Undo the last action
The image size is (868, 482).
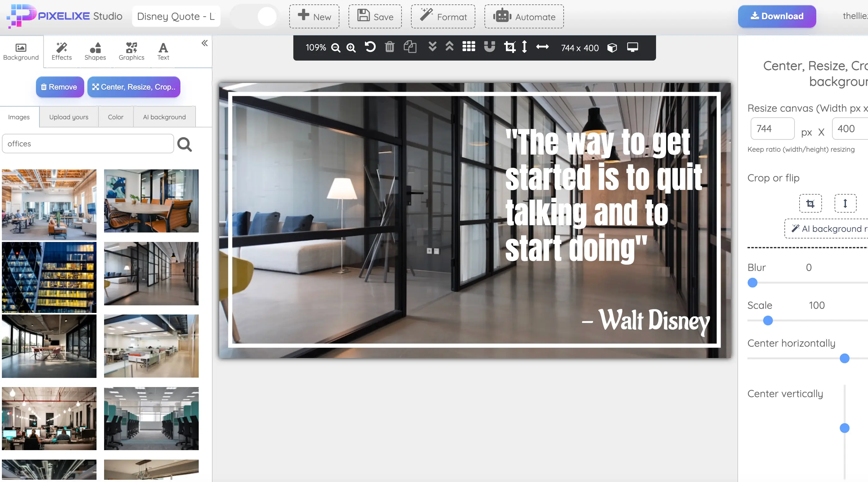click(370, 48)
